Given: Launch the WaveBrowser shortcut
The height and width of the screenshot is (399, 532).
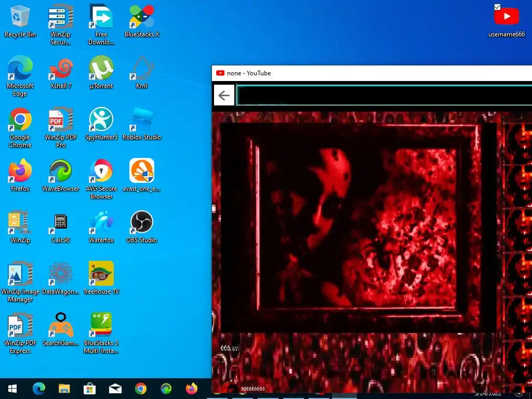Looking at the screenshot, I should (60, 176).
